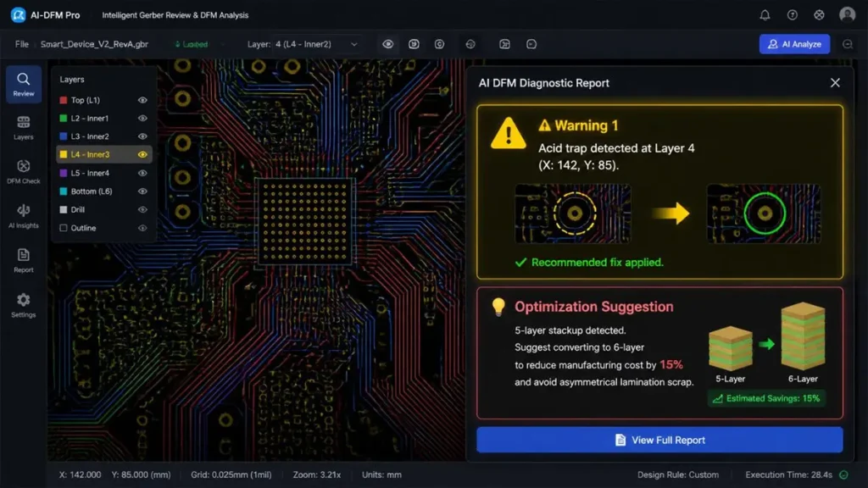Click the blue L3 - Inner2 color swatch

pyautogui.click(x=63, y=136)
